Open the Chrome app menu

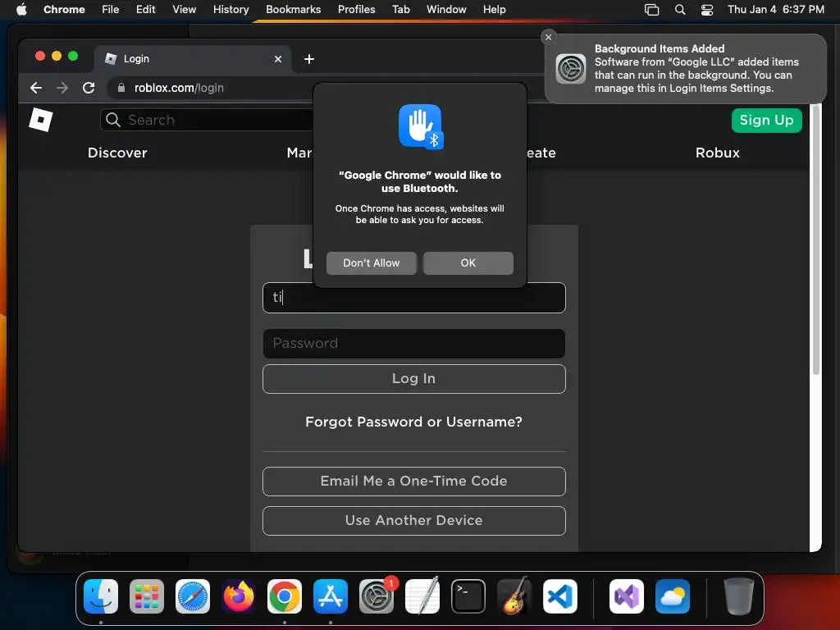click(64, 9)
